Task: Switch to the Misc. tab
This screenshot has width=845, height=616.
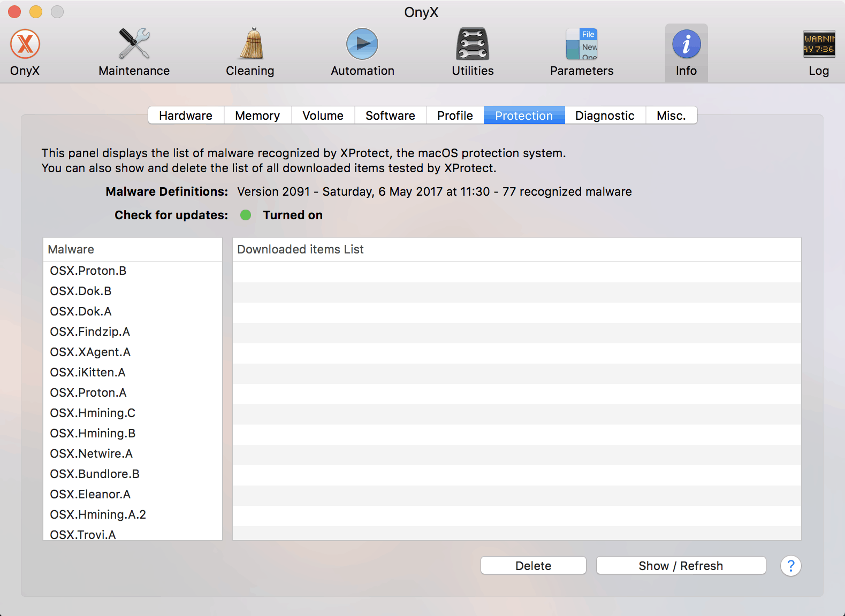Action: click(671, 115)
